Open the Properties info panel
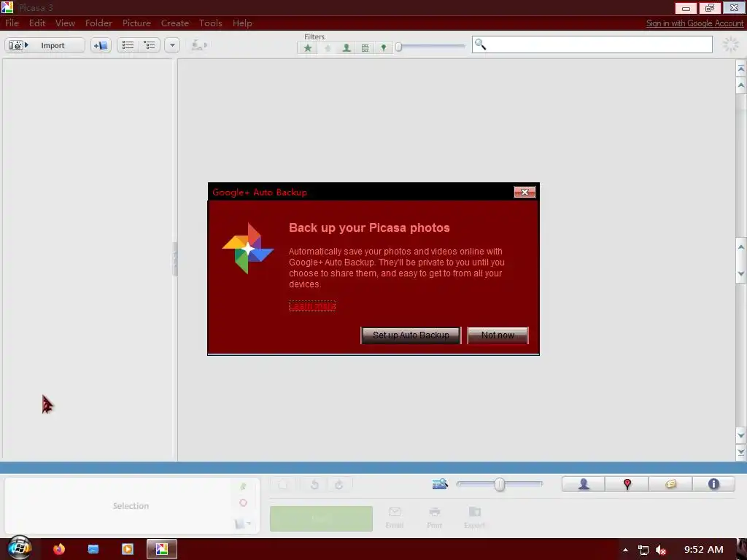The width and height of the screenshot is (747, 560). pos(713,484)
